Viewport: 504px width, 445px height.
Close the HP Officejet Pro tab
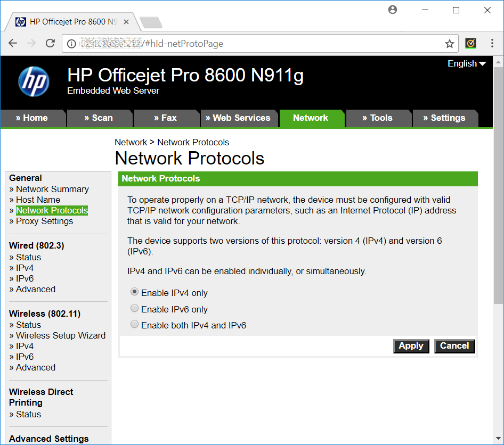coord(126,22)
